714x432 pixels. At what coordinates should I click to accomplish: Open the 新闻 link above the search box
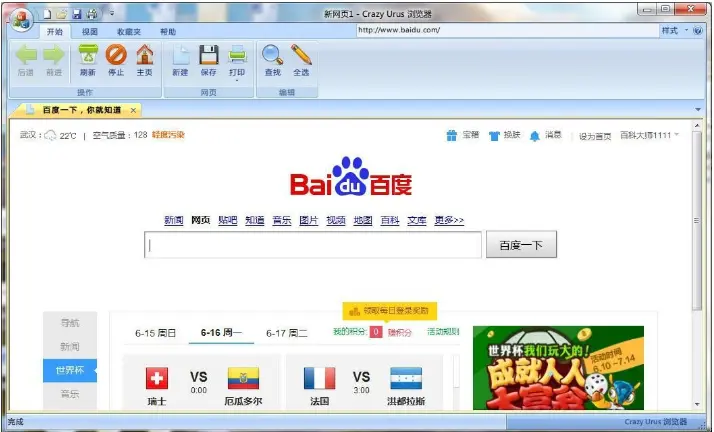173,220
